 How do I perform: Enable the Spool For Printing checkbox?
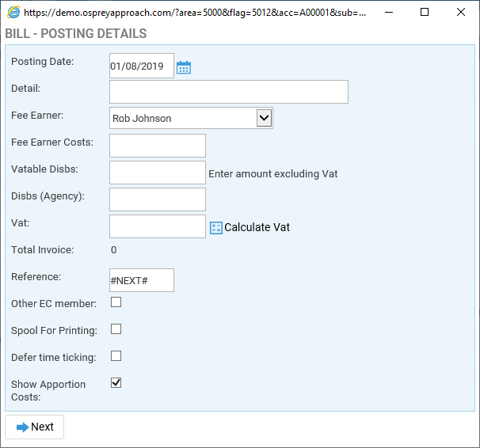click(x=116, y=329)
